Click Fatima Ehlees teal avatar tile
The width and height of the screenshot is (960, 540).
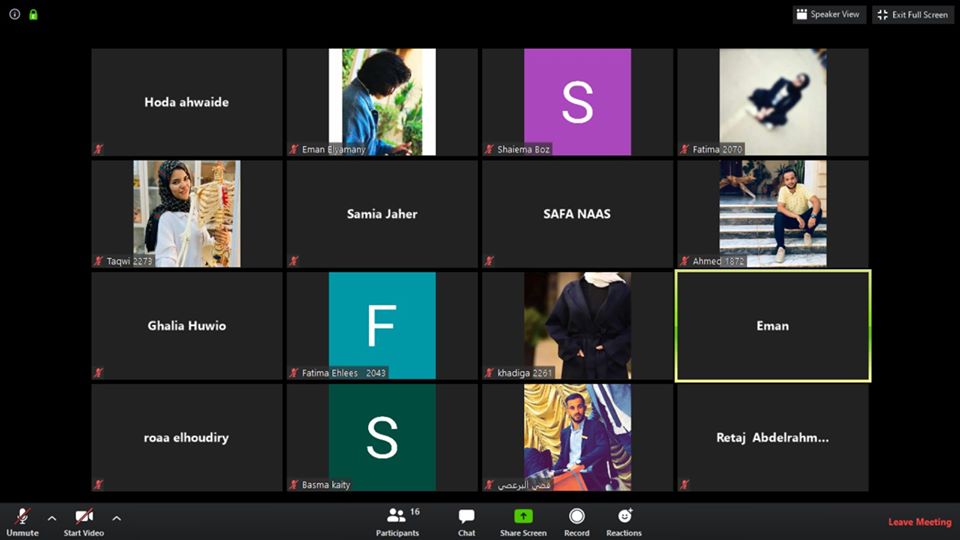click(382, 326)
